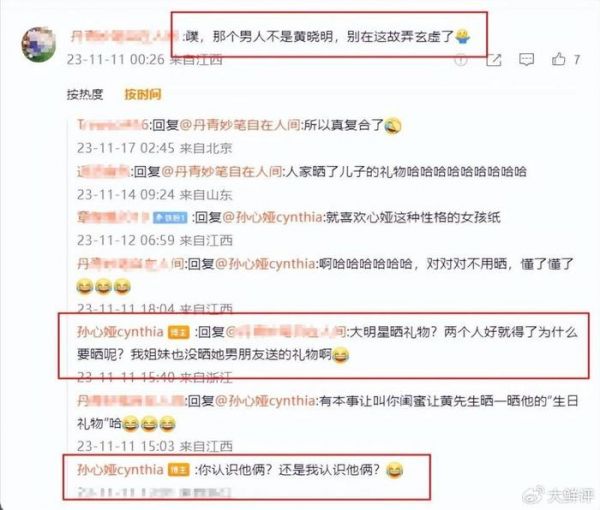This screenshot has width=600, height=510.
Task: Open @丹青妙笔自在人间 mention in first reply
Action: pos(240,125)
